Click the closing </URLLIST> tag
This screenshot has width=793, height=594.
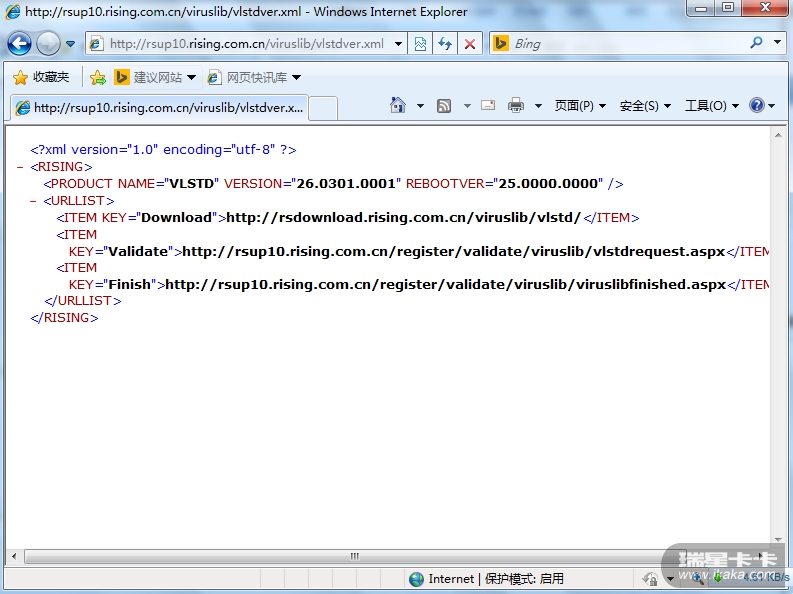pos(83,301)
